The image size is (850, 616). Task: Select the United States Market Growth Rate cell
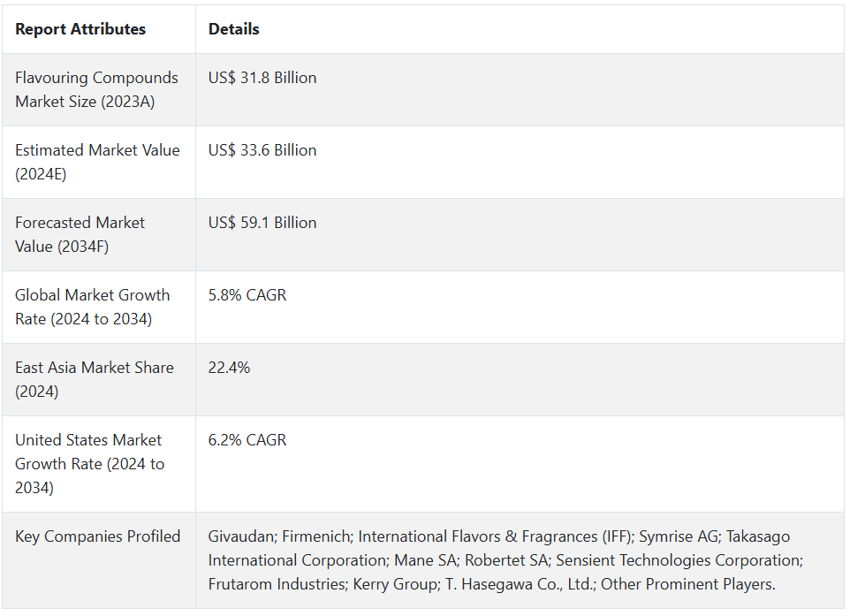coord(89,463)
